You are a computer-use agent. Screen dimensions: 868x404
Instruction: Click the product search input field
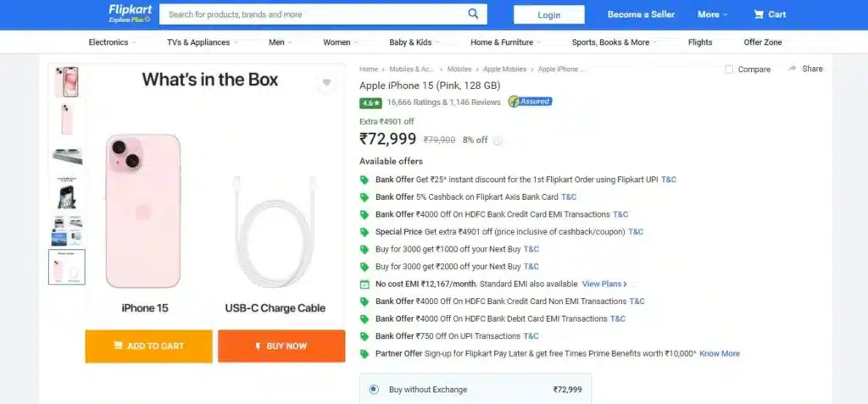(x=314, y=14)
